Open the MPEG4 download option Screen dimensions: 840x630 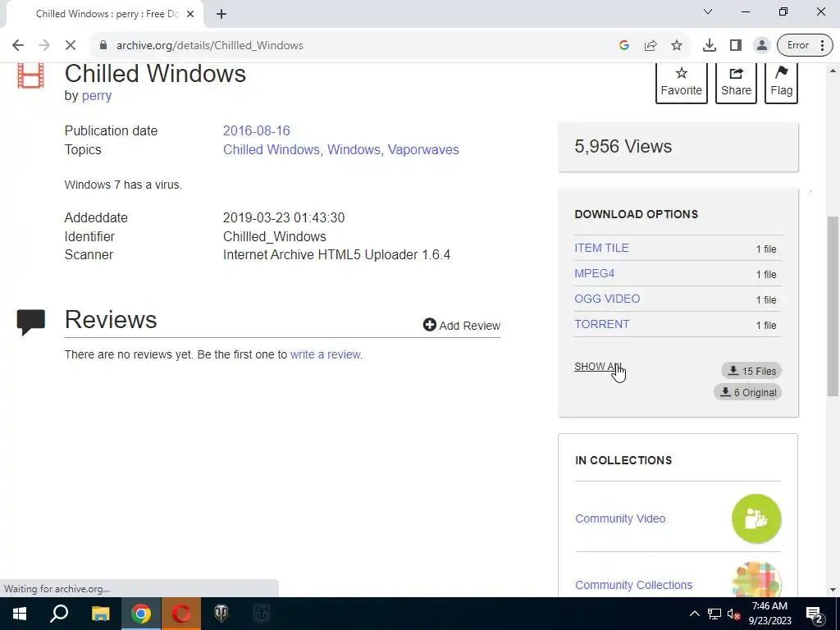click(x=595, y=273)
